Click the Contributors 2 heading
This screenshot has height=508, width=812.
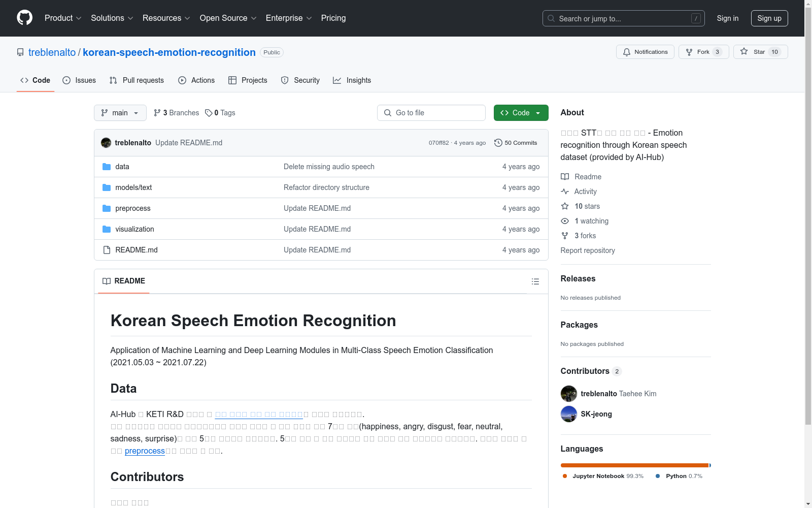click(x=591, y=371)
